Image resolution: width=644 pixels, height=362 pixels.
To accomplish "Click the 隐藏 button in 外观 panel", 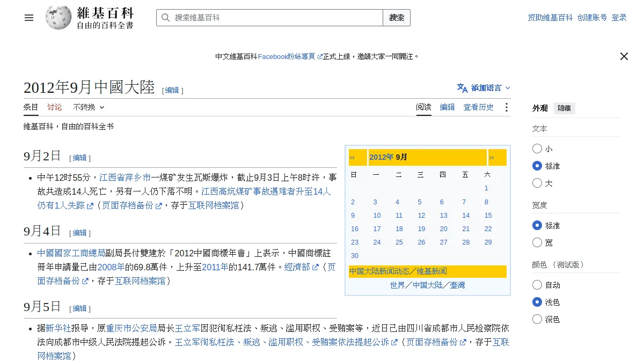I will pyautogui.click(x=565, y=108).
